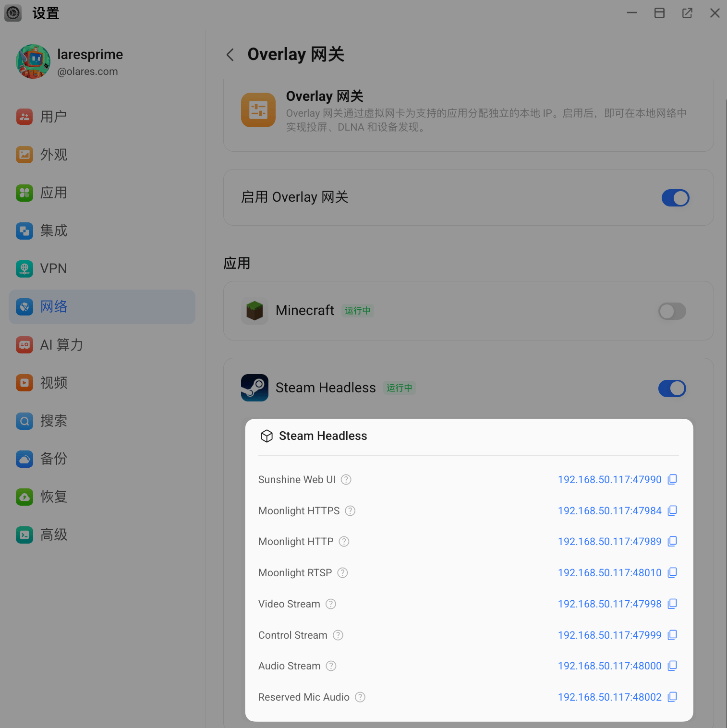The width and height of the screenshot is (727, 728).
Task: Show help for Video Stream
Action: pyautogui.click(x=331, y=604)
